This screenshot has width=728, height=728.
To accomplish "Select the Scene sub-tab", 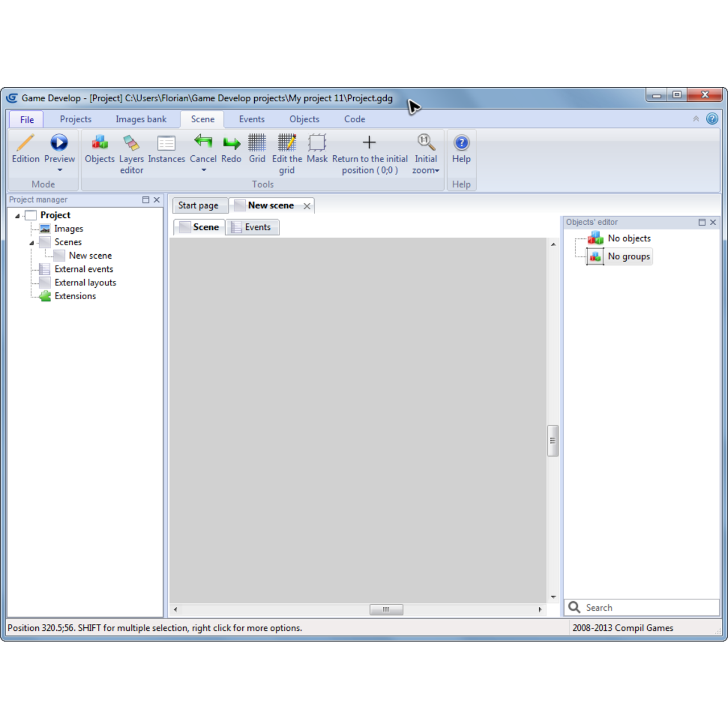I will tap(199, 227).
